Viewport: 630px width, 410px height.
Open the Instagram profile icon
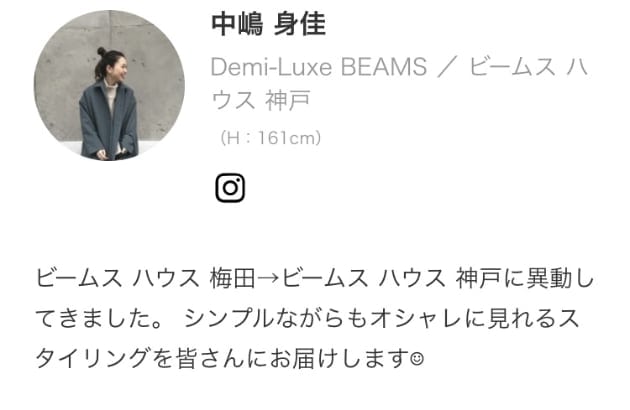point(230,188)
